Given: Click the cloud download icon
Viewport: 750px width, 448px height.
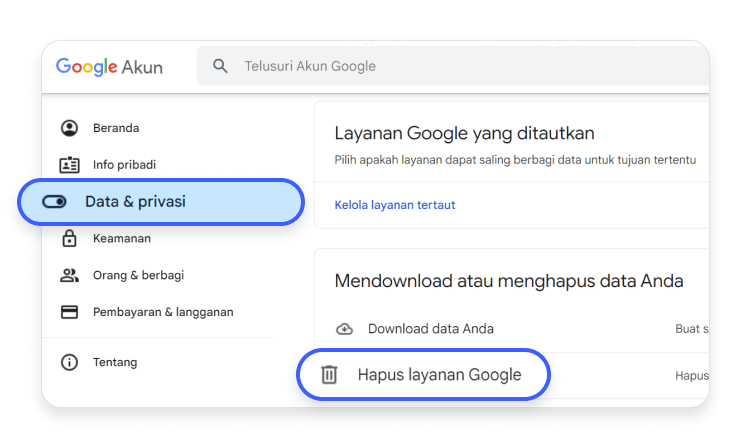Looking at the screenshot, I should click(x=344, y=329).
